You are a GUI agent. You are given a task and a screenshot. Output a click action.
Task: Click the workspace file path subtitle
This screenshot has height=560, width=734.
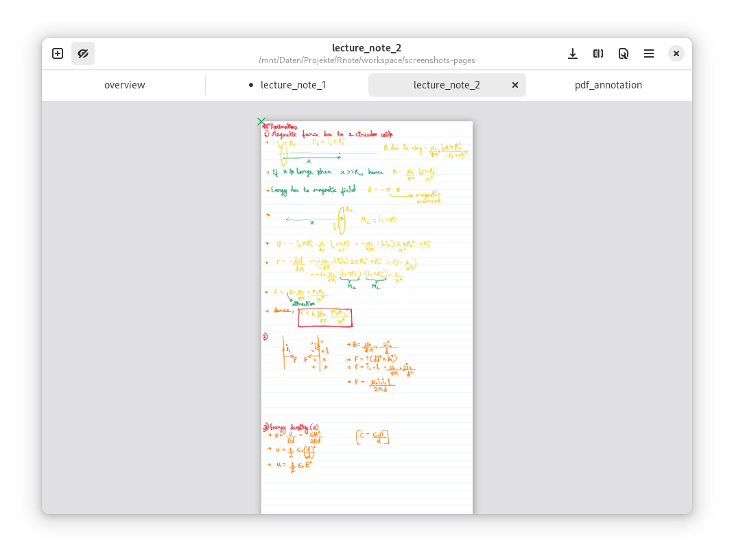(366, 60)
